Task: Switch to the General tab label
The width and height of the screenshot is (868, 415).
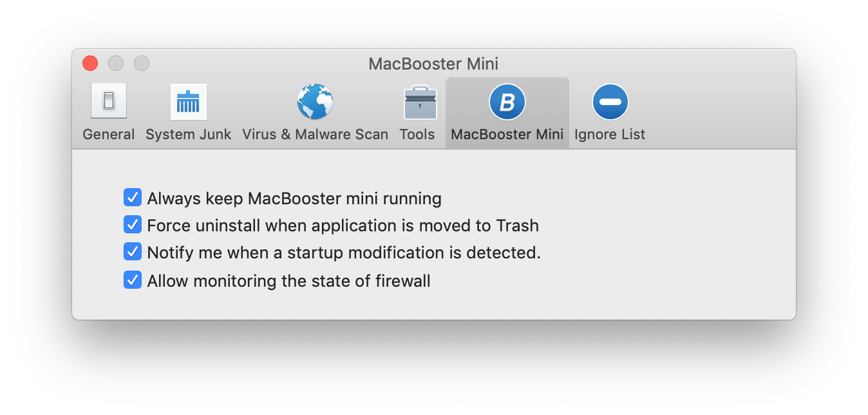Action: click(x=109, y=135)
